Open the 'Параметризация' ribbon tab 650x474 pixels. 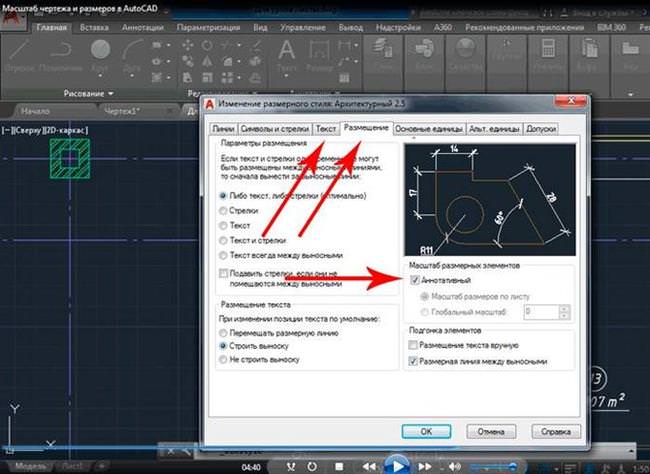[208, 28]
